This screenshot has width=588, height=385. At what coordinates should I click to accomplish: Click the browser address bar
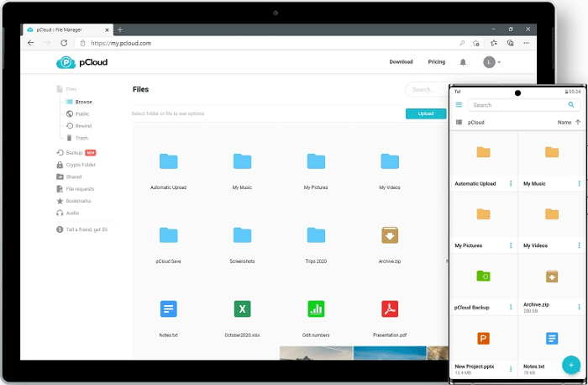[x=252, y=43]
